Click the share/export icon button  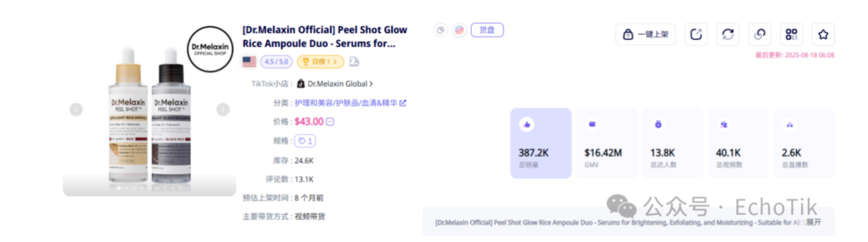696,34
